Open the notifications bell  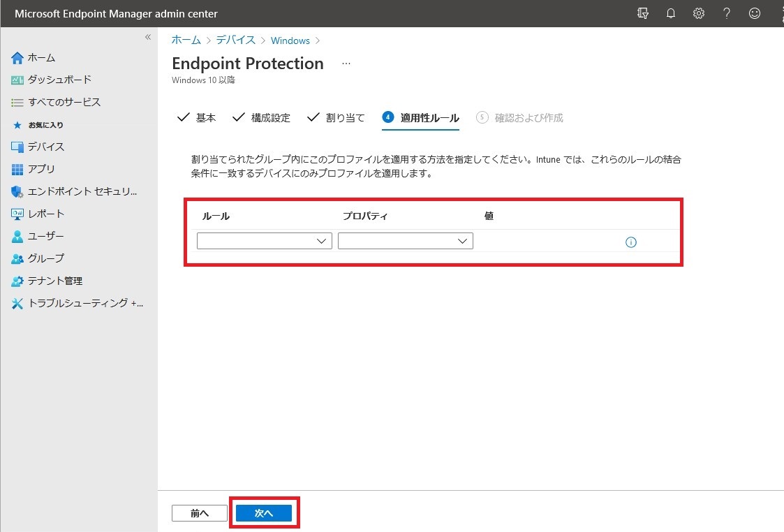[671, 13]
